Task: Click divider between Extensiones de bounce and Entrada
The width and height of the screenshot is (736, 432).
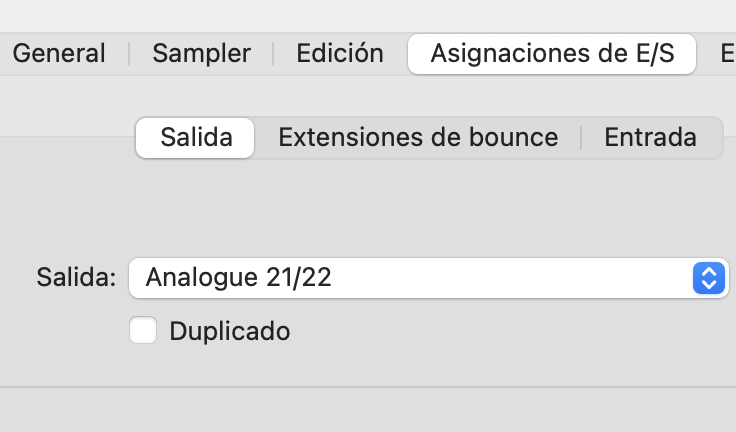Action: pyautogui.click(x=581, y=138)
